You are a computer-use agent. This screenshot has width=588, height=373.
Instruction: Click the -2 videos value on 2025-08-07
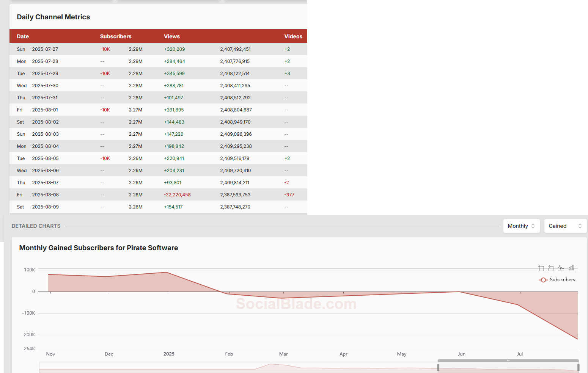pyautogui.click(x=287, y=183)
